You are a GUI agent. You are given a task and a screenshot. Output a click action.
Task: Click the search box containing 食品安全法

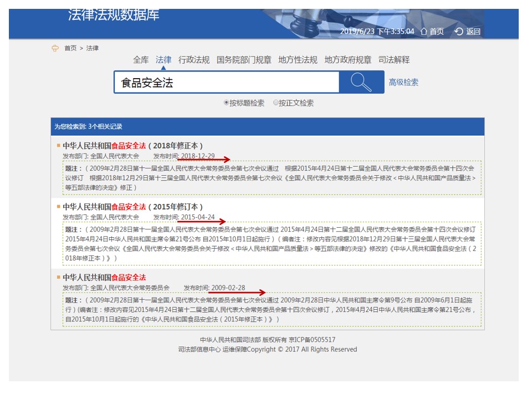pyautogui.click(x=226, y=83)
